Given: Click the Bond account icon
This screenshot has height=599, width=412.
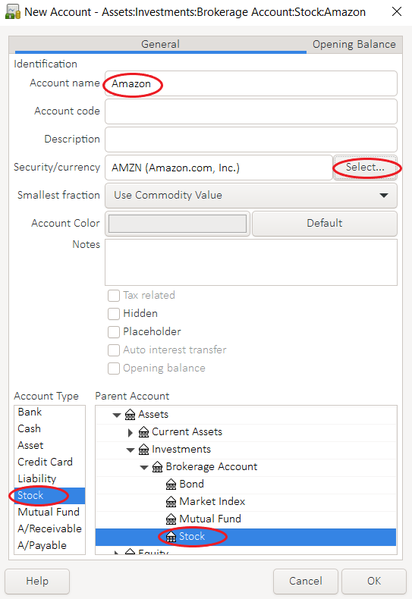Looking at the screenshot, I should click(171, 484).
